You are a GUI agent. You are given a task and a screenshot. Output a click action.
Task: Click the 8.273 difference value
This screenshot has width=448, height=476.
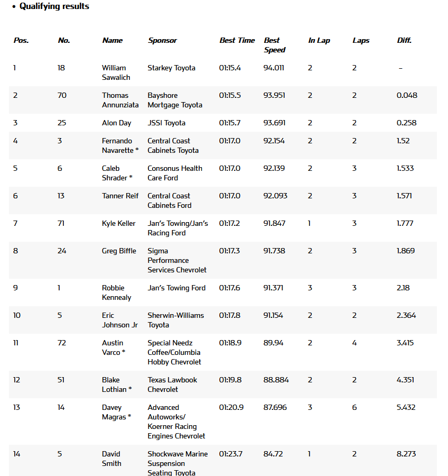click(406, 454)
